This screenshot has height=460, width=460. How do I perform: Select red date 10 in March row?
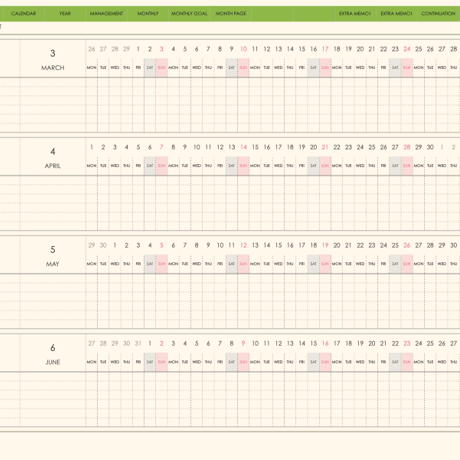[244, 49]
